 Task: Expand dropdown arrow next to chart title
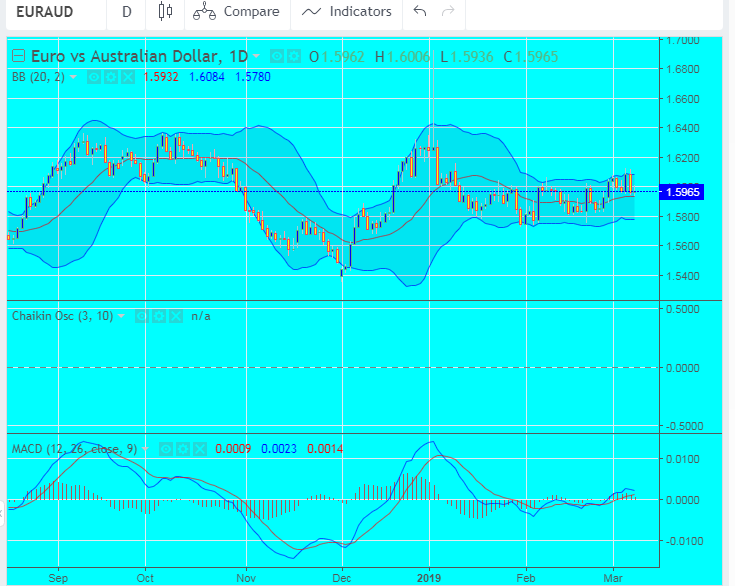coord(257,56)
